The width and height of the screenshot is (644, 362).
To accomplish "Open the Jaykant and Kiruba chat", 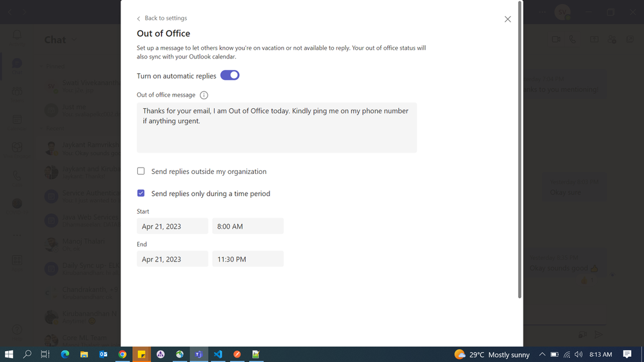I will tap(81, 173).
